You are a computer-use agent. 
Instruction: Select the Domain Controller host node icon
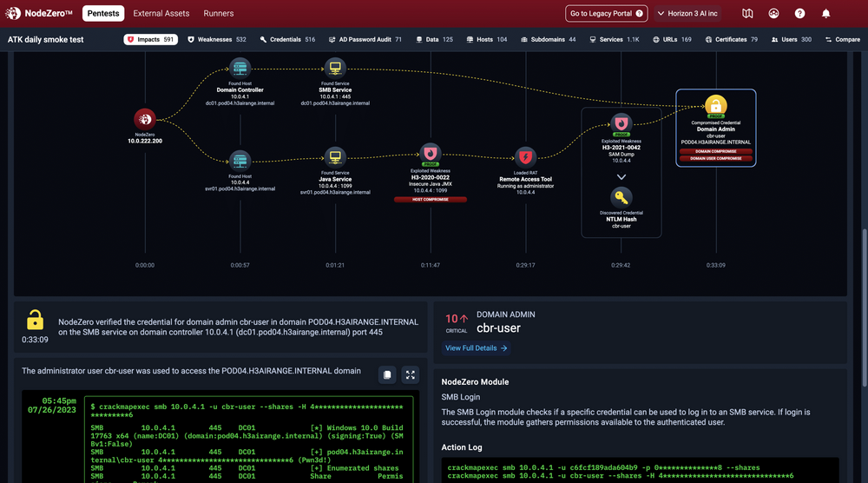[240, 69]
